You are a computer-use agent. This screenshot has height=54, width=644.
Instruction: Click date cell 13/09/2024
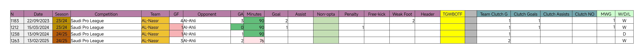(38, 34)
